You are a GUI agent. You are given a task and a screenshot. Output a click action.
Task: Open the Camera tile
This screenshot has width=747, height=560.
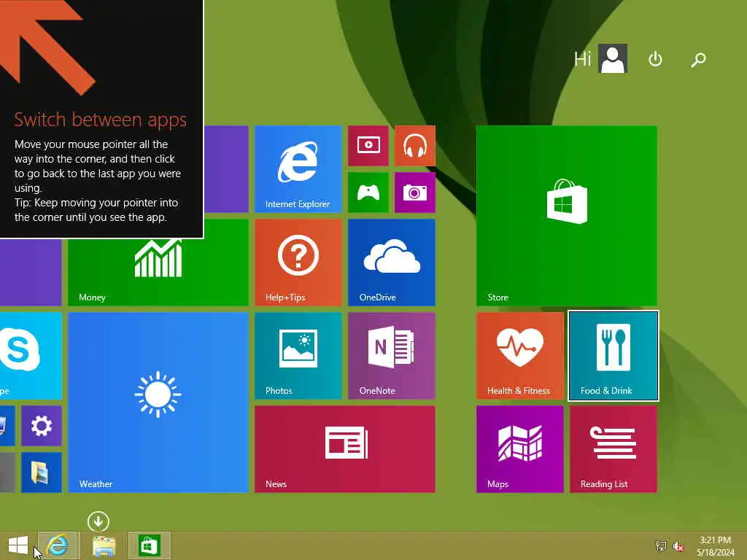pos(415,192)
